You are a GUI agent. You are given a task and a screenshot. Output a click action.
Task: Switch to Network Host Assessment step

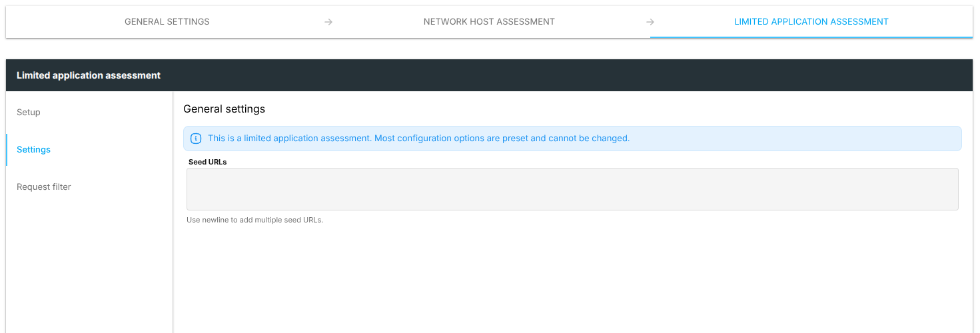489,22
